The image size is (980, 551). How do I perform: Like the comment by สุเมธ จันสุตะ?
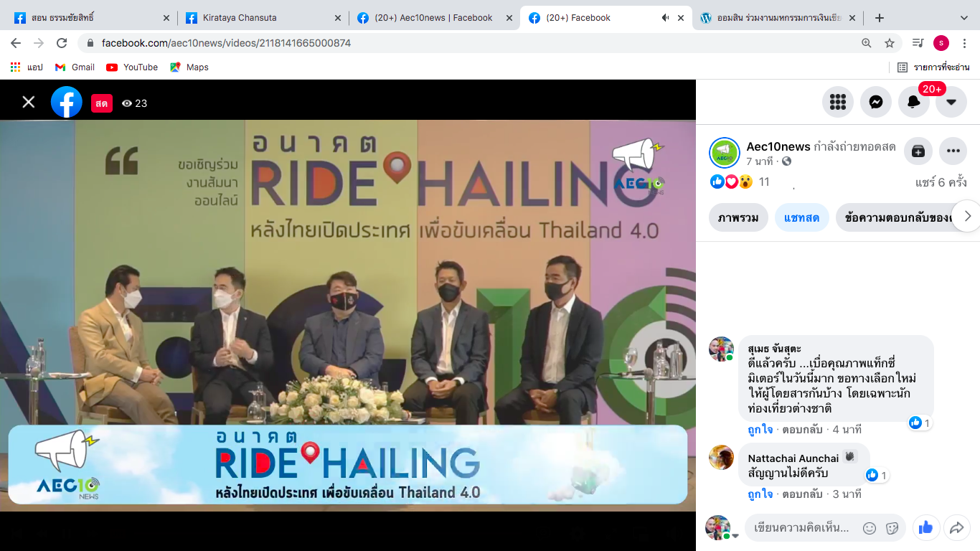pyautogui.click(x=760, y=430)
